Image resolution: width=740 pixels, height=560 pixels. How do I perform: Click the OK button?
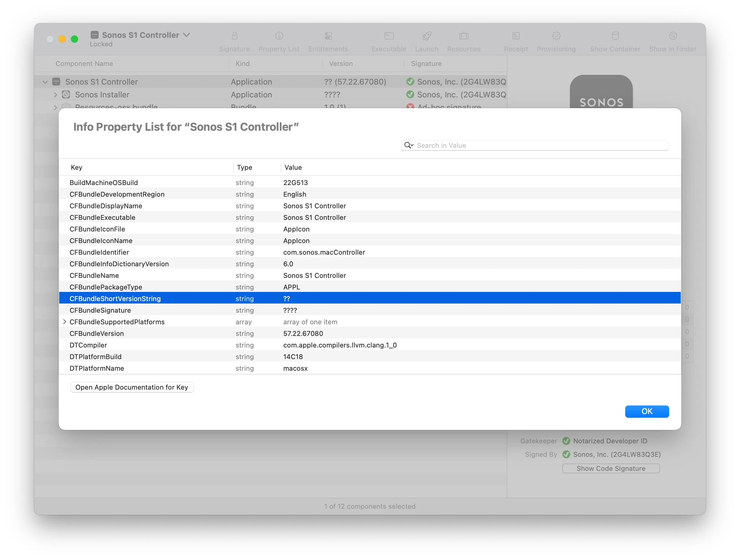point(647,411)
